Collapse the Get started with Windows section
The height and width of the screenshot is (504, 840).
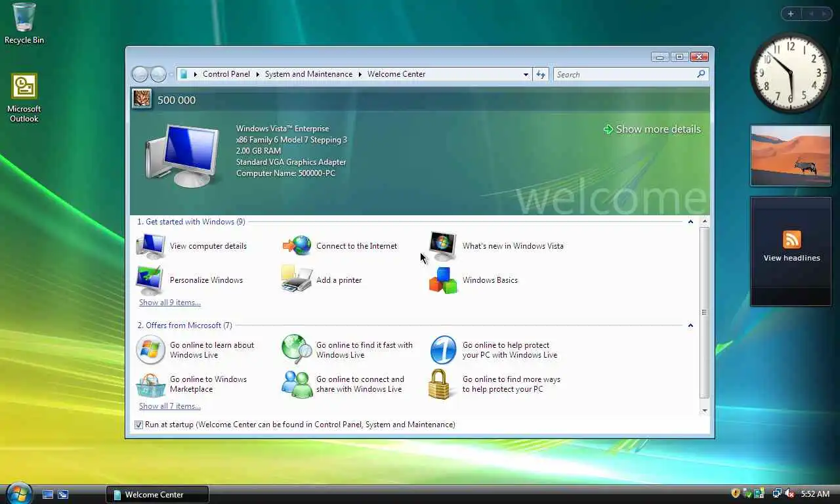pos(690,222)
